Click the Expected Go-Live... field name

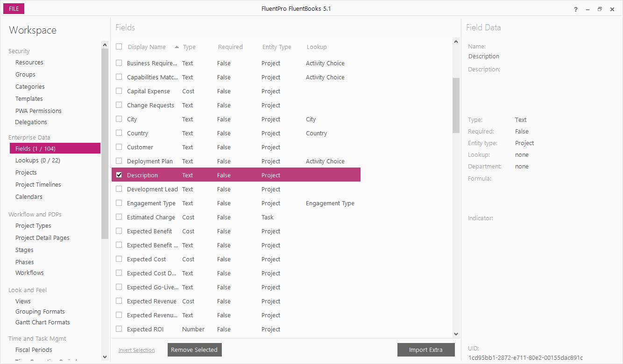click(x=152, y=287)
